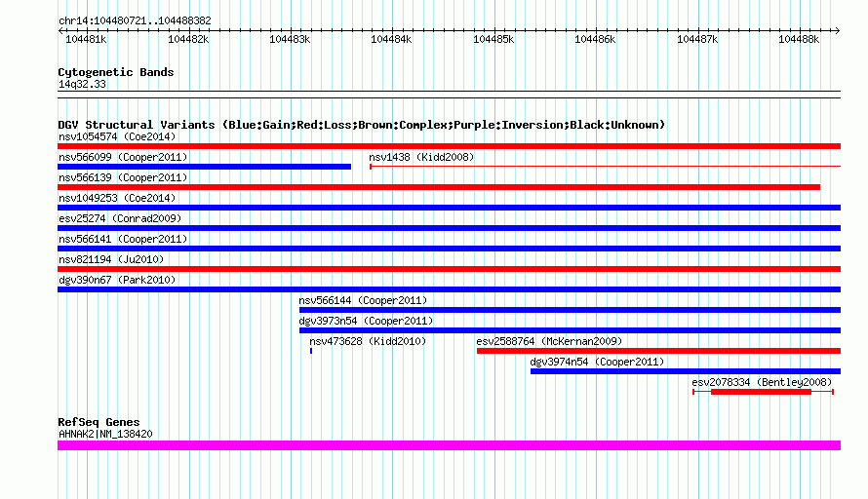The width and height of the screenshot is (868, 499).
Task: Open the dgv3973n54 (Cooper2011) label
Action: point(366,321)
